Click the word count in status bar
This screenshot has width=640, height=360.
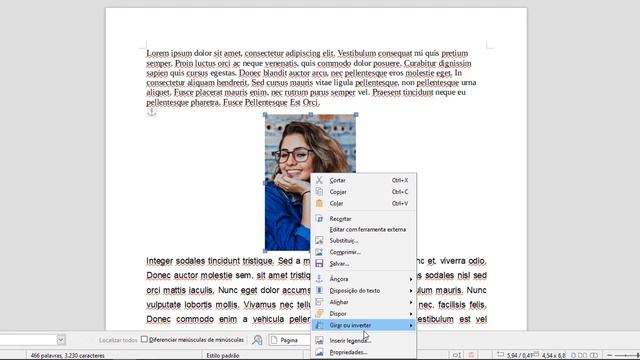(67, 356)
